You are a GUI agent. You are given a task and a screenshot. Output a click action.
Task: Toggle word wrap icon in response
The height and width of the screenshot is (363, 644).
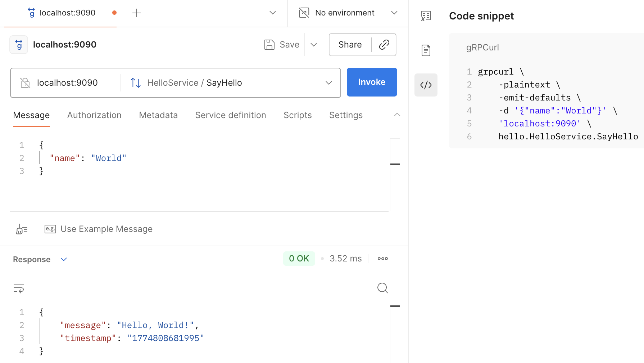[19, 288]
